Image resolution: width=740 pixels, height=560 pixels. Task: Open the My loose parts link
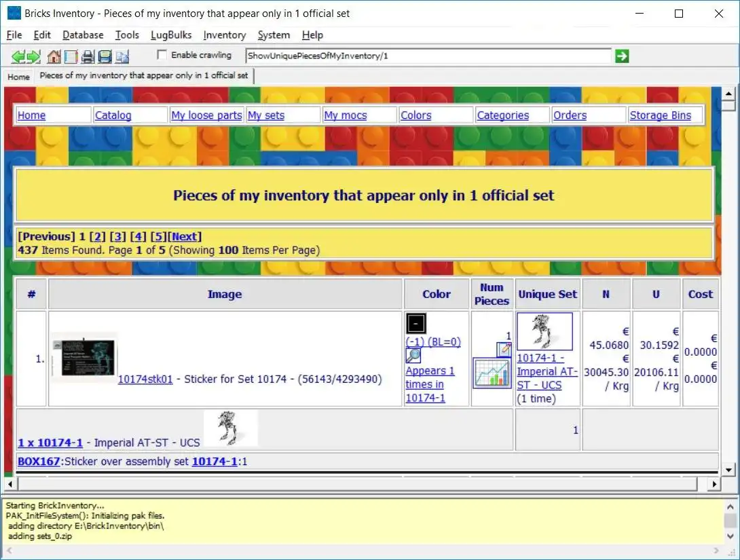click(x=206, y=115)
